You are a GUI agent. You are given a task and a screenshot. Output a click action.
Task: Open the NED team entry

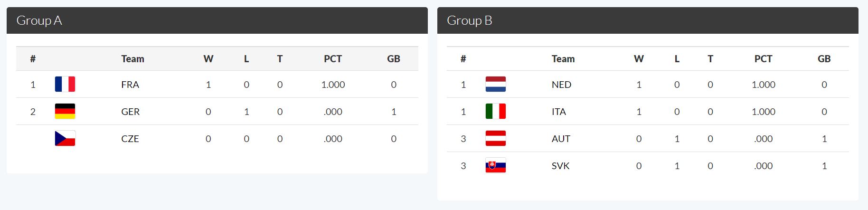[561, 85]
